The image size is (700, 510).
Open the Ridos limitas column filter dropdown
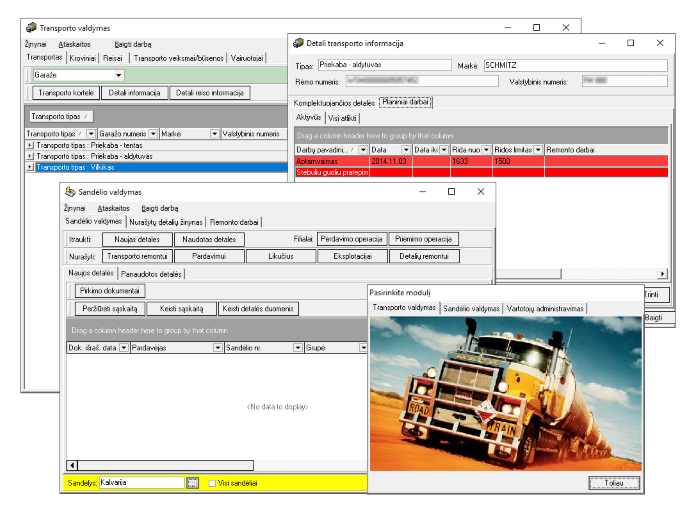(x=538, y=150)
